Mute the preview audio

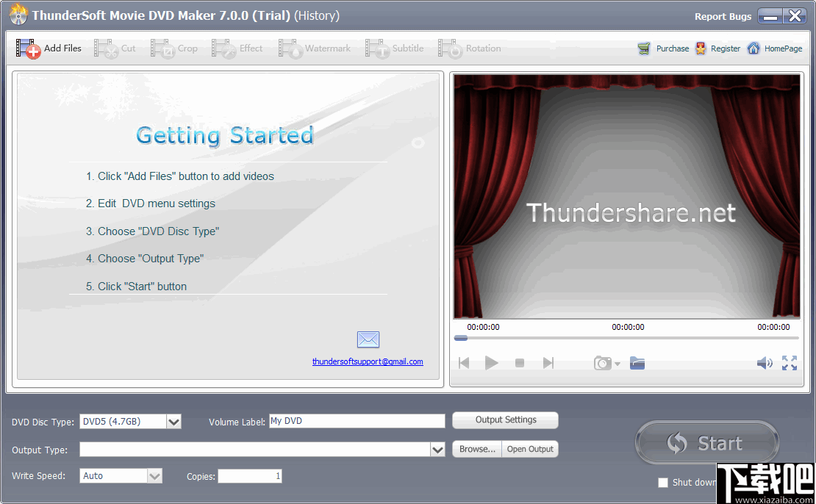click(x=765, y=362)
